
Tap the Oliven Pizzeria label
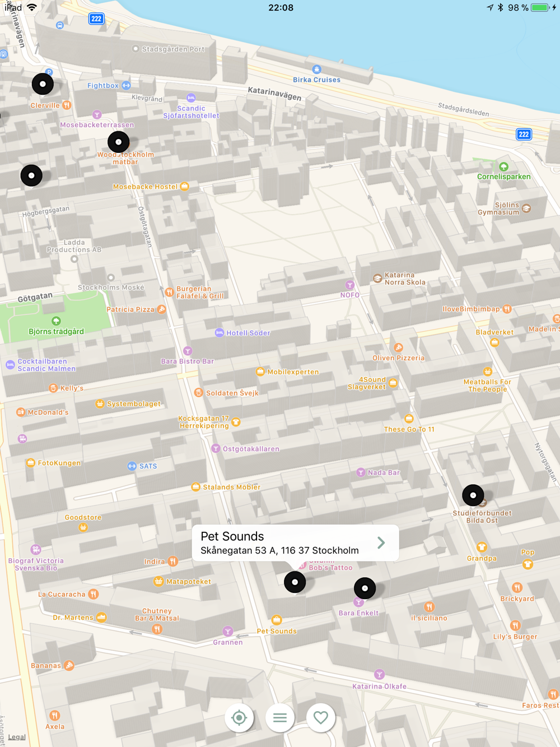coord(399,358)
